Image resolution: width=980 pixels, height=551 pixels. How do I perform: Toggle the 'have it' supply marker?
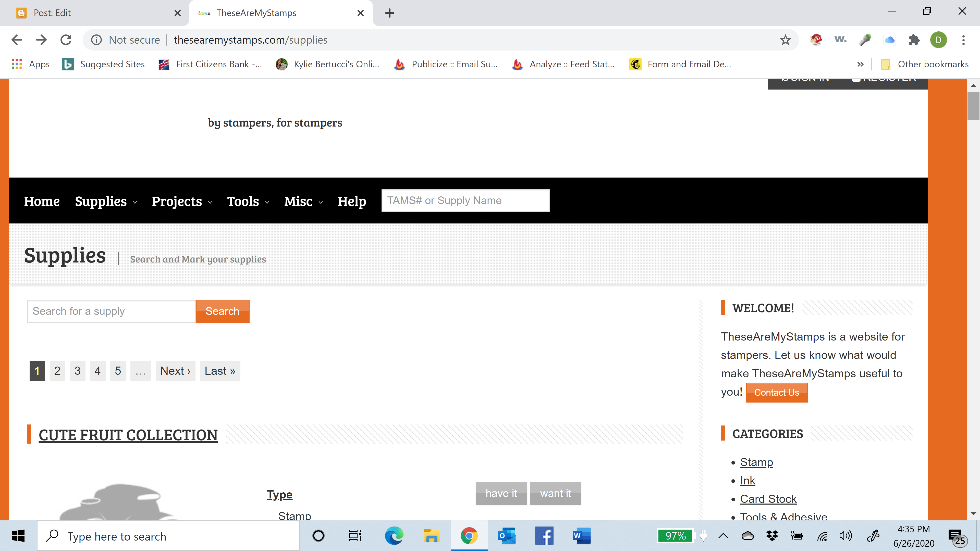501,493
